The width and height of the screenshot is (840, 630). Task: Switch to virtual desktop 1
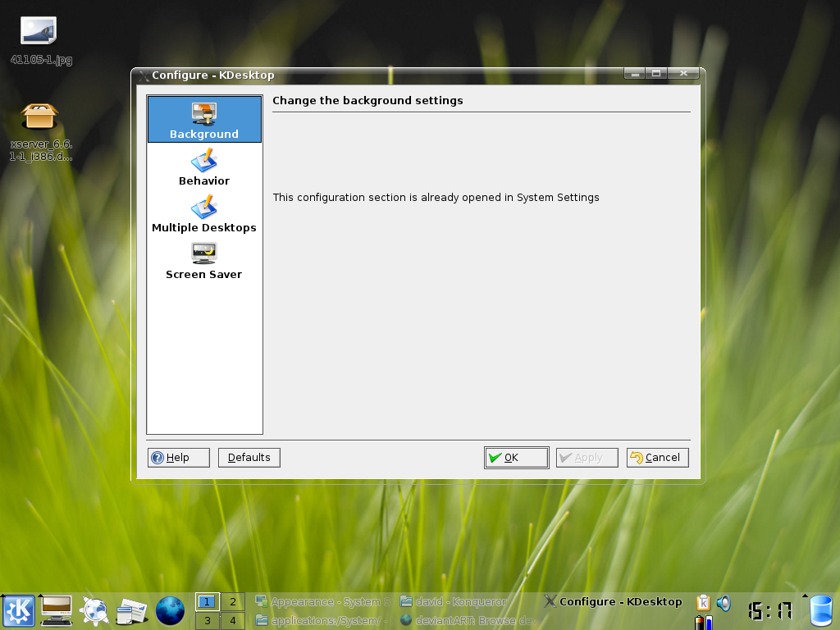point(208,601)
